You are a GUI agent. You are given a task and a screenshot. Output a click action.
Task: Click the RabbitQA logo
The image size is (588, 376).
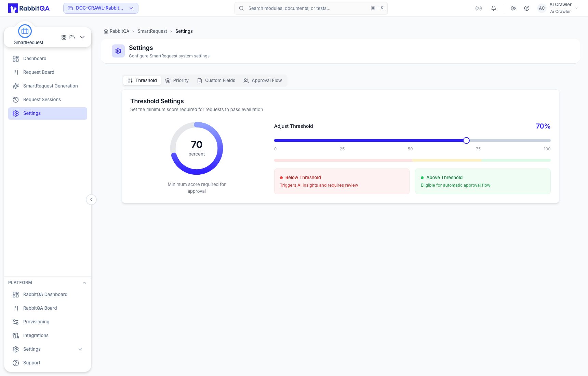(x=29, y=8)
